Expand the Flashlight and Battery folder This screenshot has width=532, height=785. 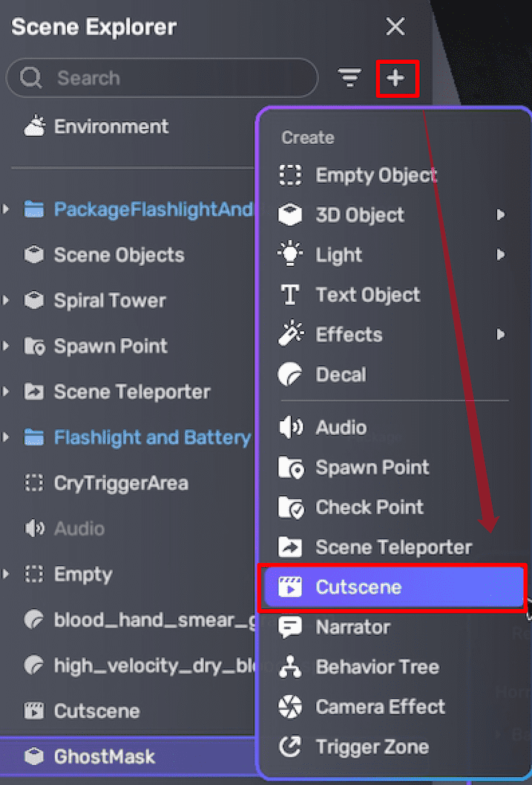[x=7, y=437]
